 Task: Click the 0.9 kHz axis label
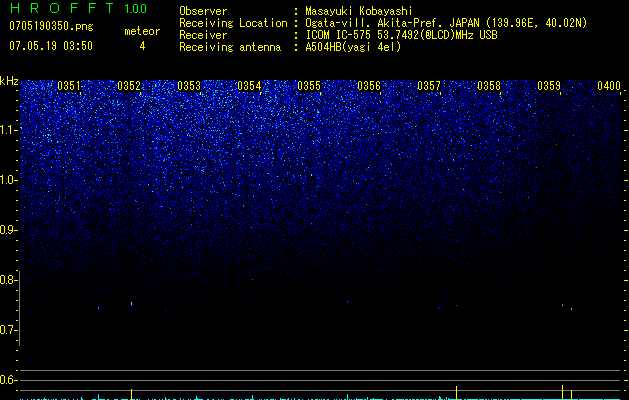tap(8, 230)
